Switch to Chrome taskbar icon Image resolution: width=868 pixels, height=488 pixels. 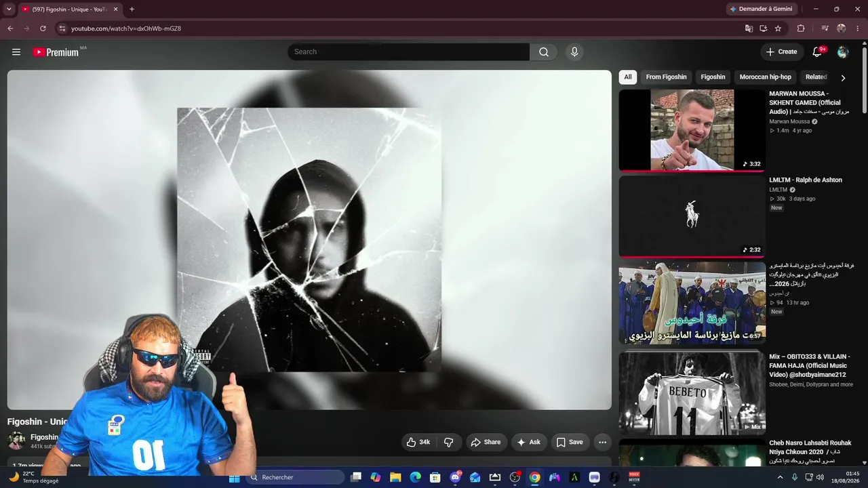click(x=535, y=477)
